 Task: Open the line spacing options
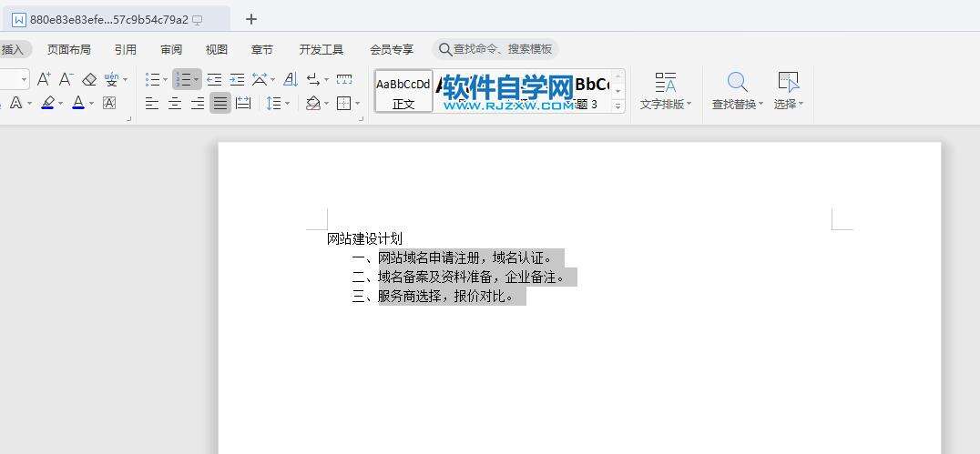[274, 103]
